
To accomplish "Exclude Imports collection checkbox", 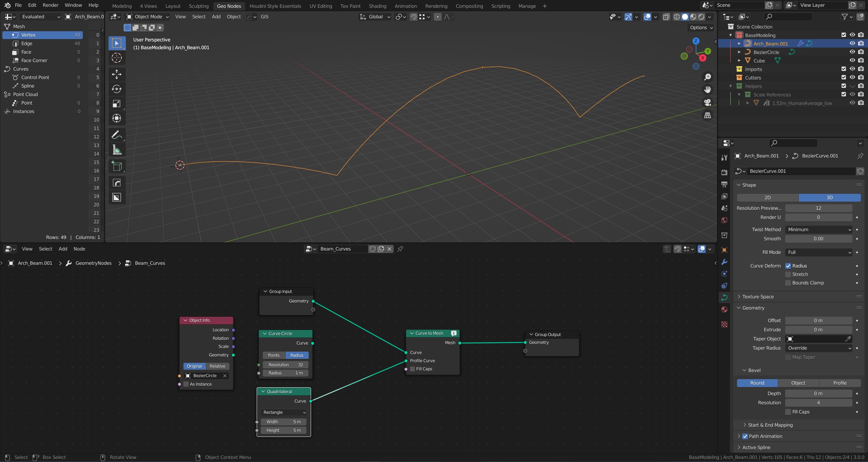I will [x=844, y=69].
